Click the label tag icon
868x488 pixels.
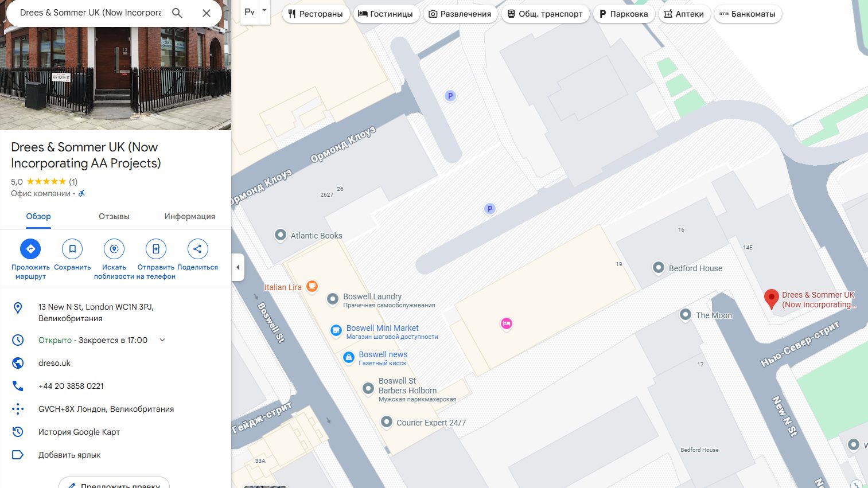[18, 455]
